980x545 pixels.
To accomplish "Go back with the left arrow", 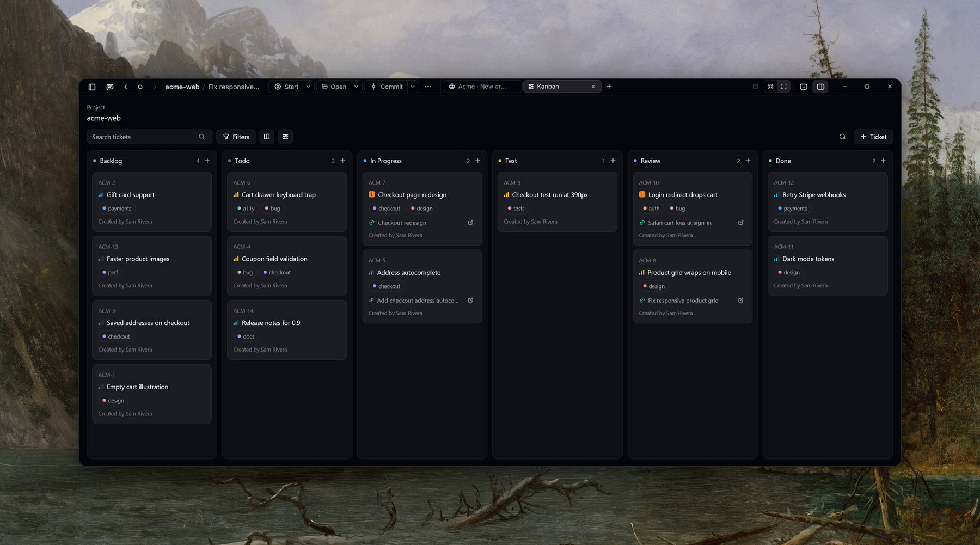I will coord(126,87).
